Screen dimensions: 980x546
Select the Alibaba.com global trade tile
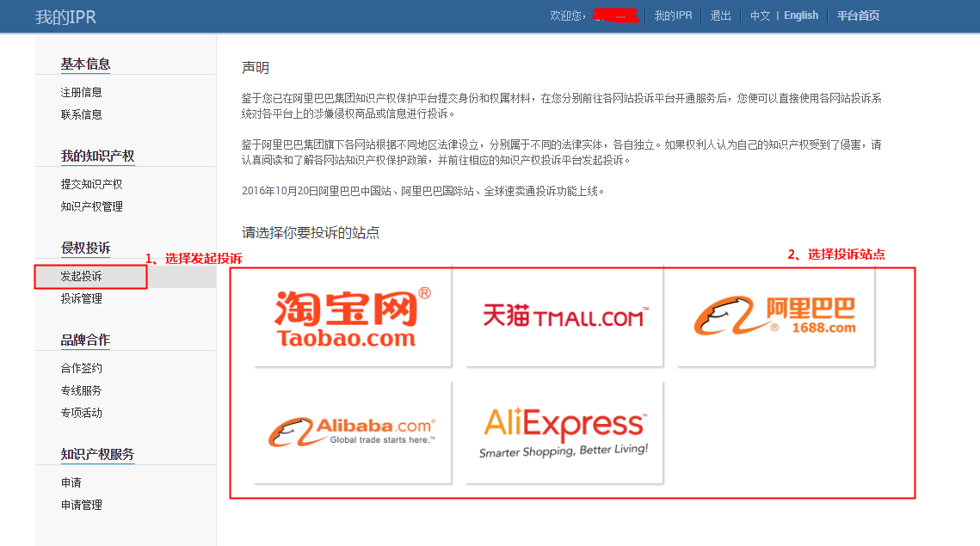tap(353, 432)
